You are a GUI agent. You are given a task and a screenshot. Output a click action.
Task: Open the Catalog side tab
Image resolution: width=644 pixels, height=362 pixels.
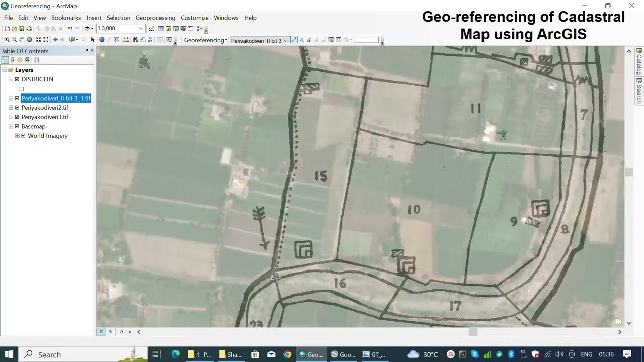(x=639, y=61)
